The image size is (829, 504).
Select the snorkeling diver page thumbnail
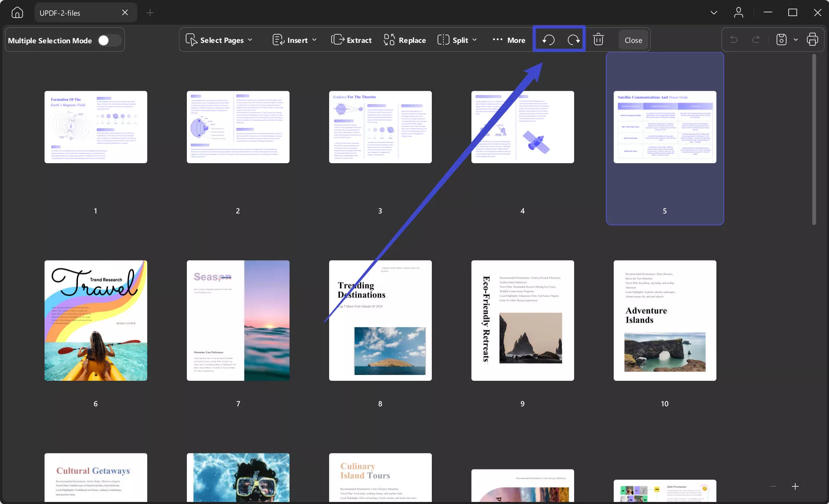point(238,478)
